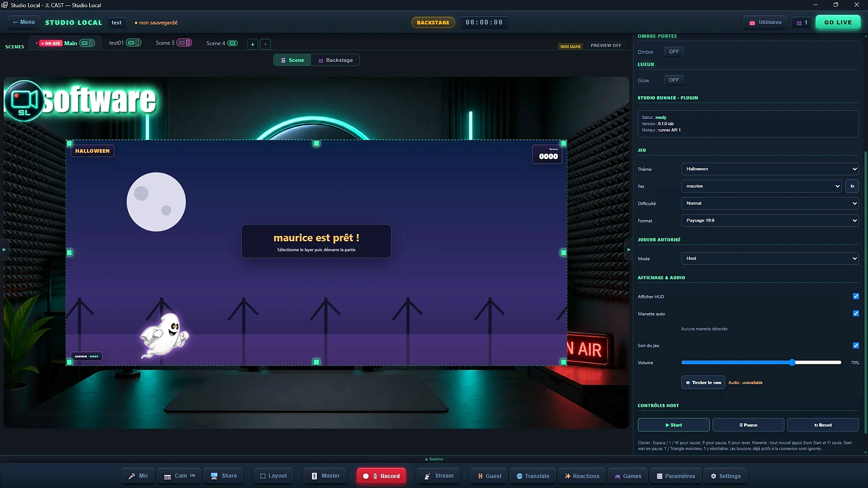Screen dimensions: 868x488
Task: Open Settings with the gear icon
Action: click(726, 476)
